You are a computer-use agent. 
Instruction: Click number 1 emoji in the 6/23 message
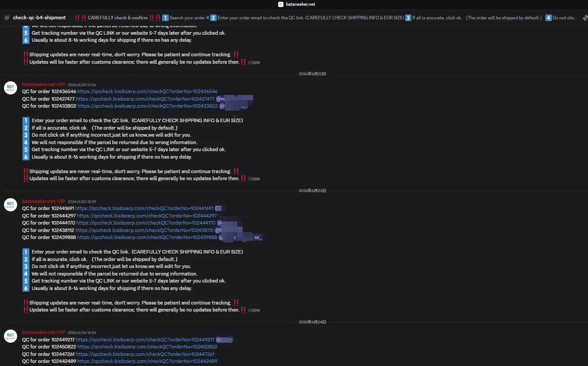point(26,252)
